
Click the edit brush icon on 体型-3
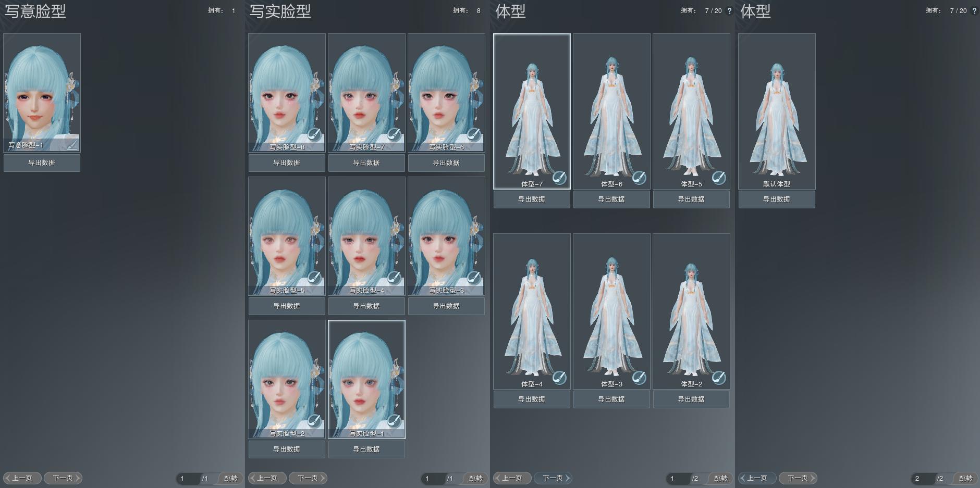click(x=639, y=378)
